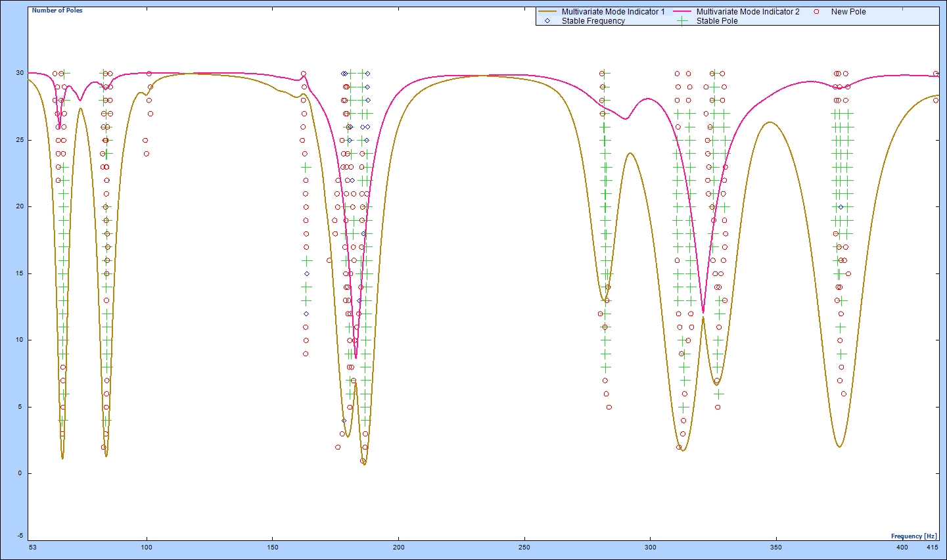The width and height of the screenshot is (947, 560).
Task: Click the Multivariate Mode Indicator 1 legend line
Action: (548, 12)
